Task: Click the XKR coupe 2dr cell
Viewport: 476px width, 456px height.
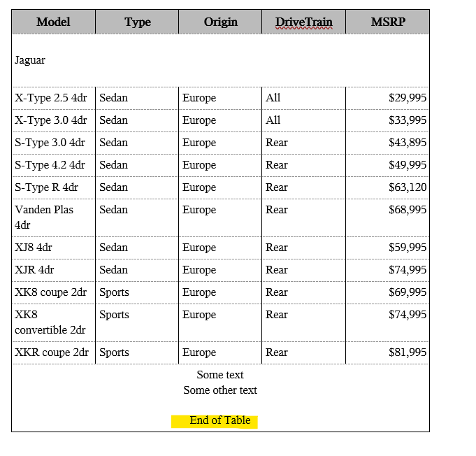Action: 52,352
